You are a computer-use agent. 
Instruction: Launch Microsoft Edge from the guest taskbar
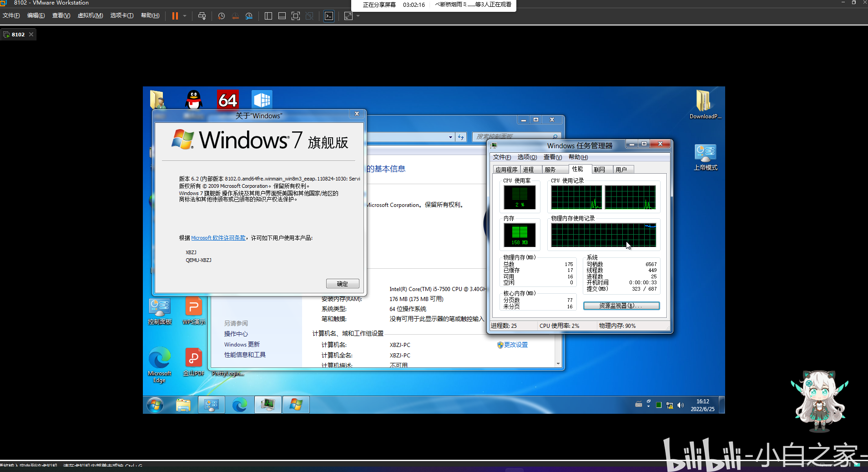[240, 404]
